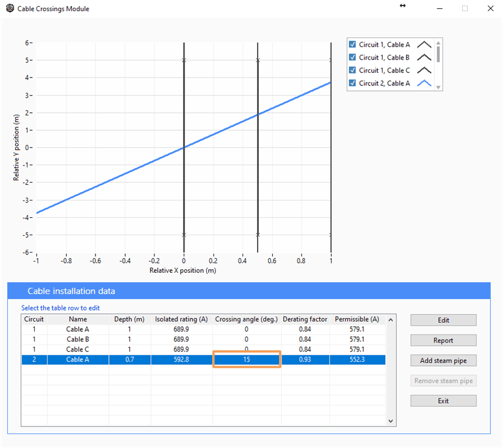503x448 pixels.
Task: Click the blue line symbol beside Circuit 2, Cable A
Action: 424,83
